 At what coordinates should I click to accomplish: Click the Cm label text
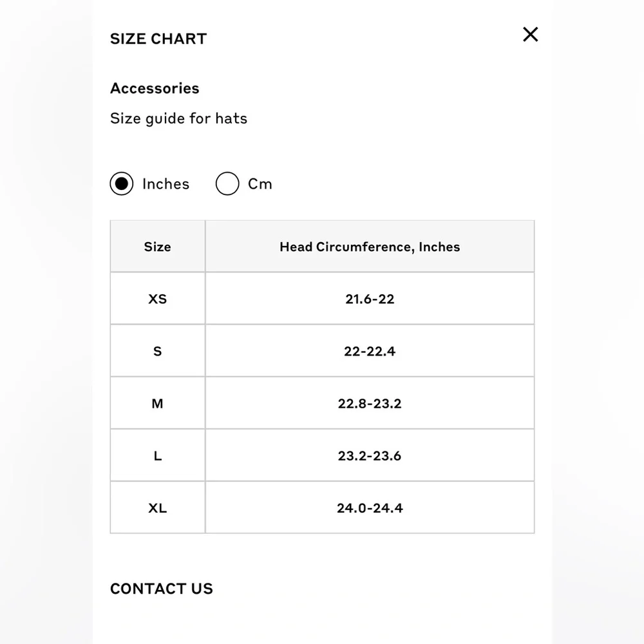pos(260,184)
